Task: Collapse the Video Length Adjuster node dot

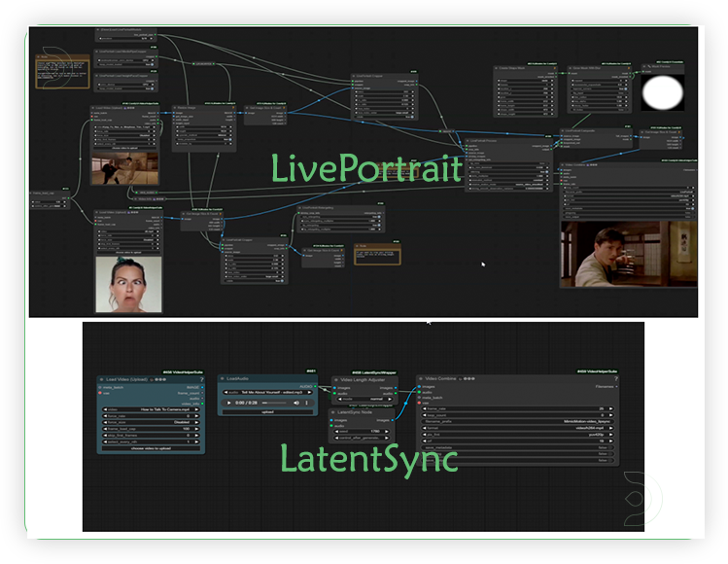Action: point(336,380)
